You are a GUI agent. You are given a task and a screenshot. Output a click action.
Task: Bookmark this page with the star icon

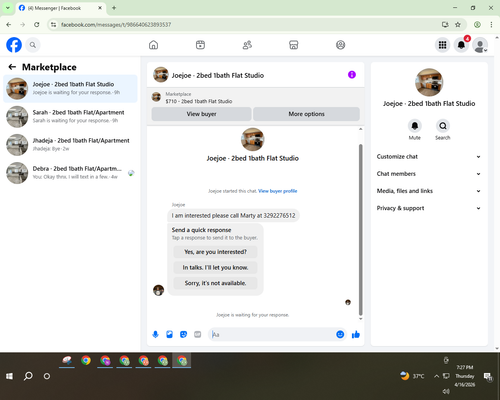tap(458, 25)
